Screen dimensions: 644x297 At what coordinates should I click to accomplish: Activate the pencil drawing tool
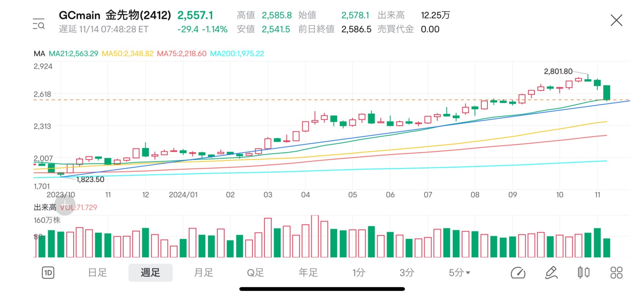tap(551, 273)
